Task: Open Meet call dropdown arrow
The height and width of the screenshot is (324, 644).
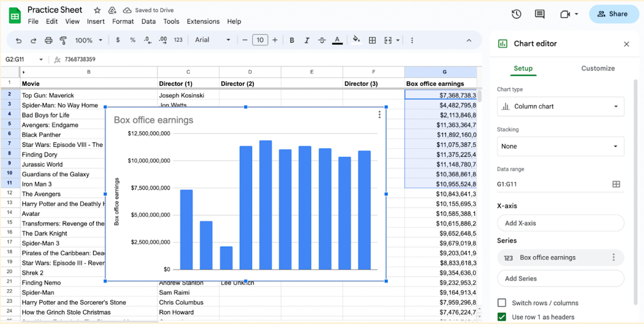Action: click(576, 14)
